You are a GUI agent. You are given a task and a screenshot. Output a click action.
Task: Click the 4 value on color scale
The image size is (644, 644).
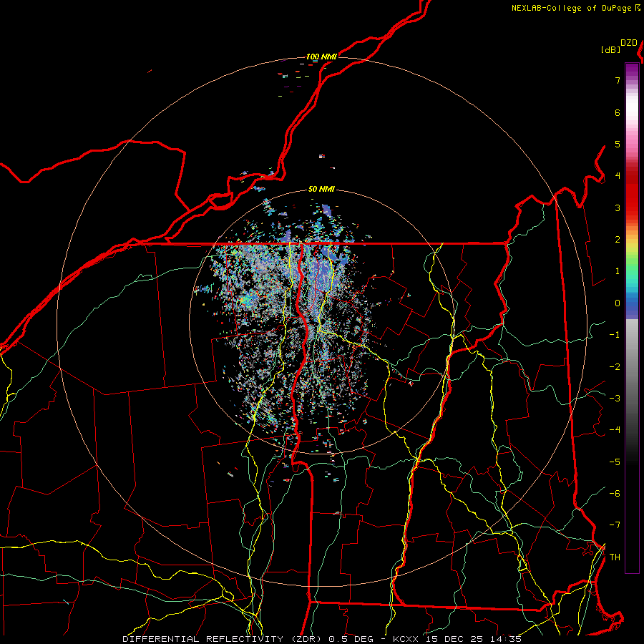point(618,176)
